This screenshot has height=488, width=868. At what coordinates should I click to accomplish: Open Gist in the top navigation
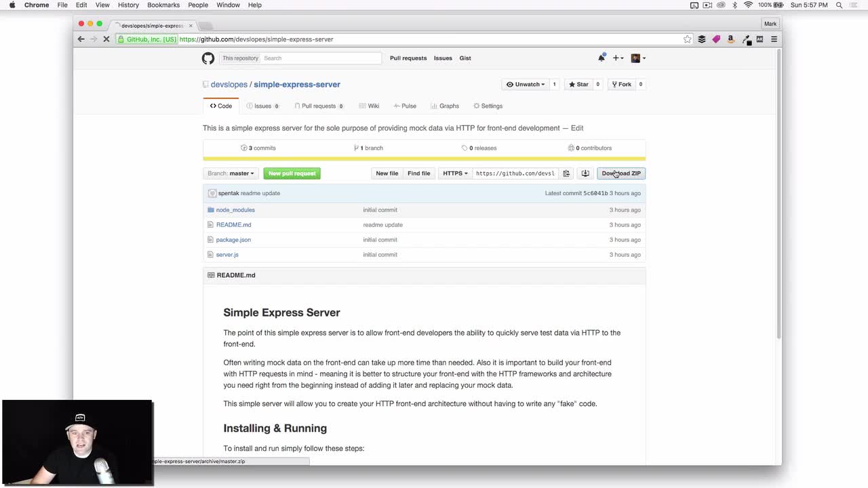[x=465, y=58]
